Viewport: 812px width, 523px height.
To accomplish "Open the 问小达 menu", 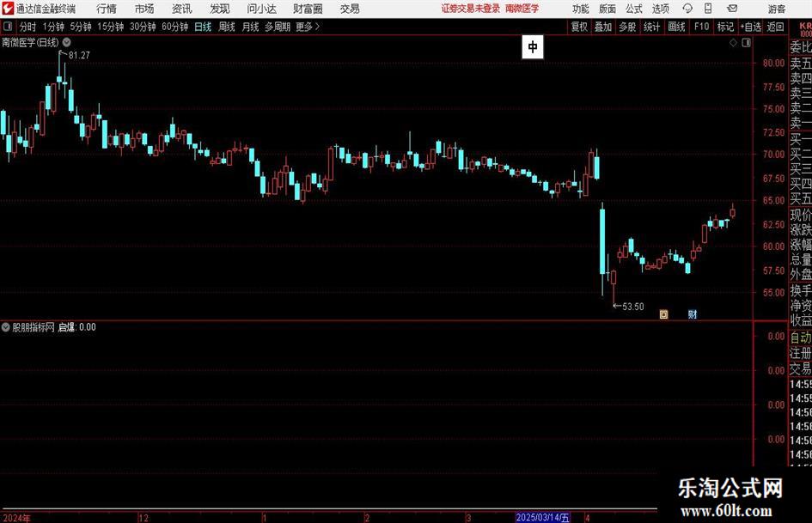I will tap(261, 9).
